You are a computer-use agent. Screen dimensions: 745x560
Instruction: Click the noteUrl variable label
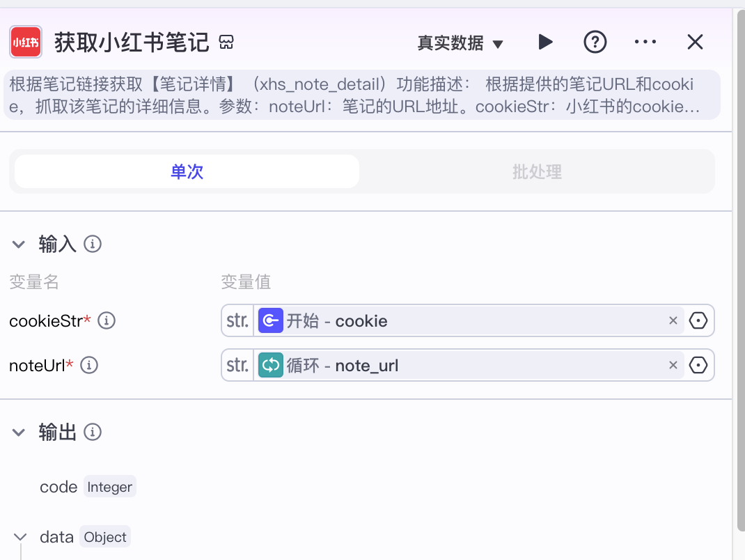coord(37,366)
